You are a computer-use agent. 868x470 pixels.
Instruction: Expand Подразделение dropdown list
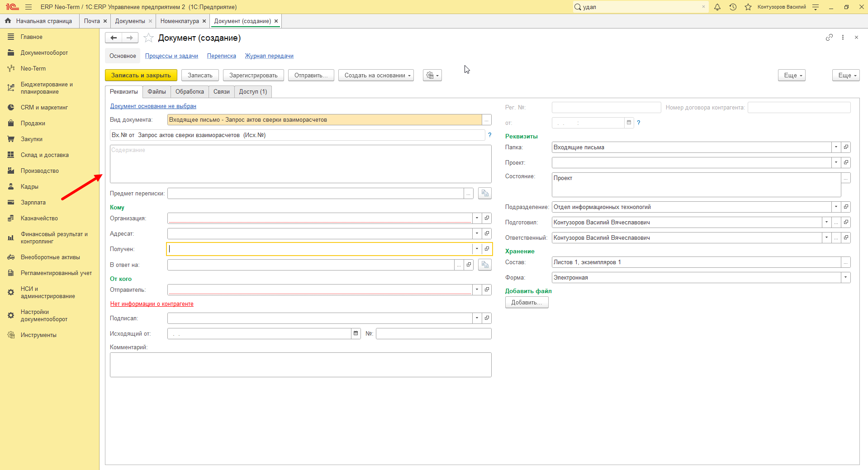836,207
